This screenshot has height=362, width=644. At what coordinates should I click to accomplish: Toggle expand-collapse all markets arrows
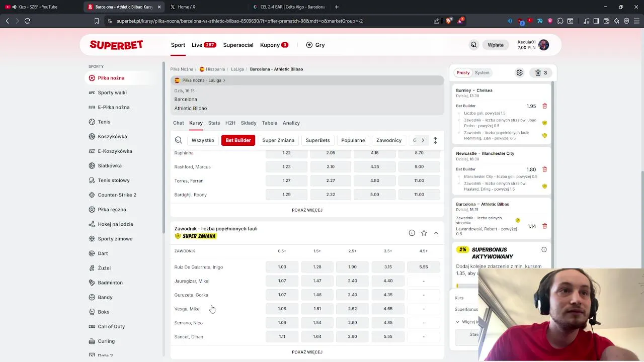pyautogui.click(x=435, y=140)
